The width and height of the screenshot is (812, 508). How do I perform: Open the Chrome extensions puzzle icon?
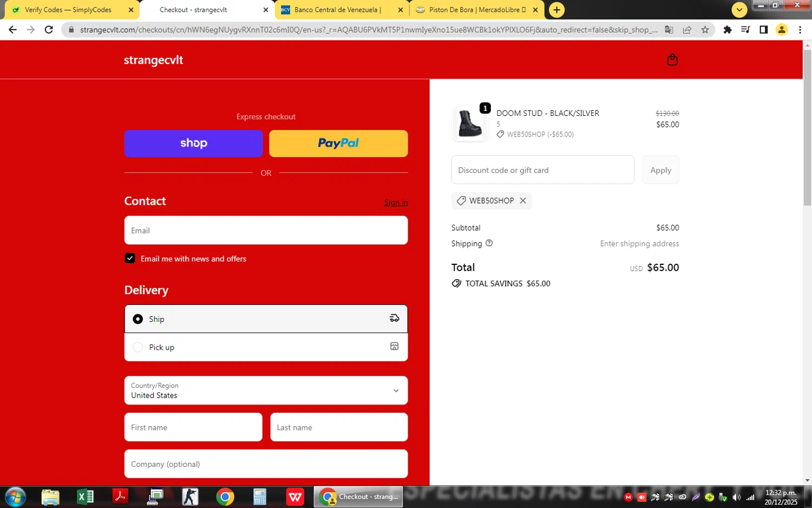(x=728, y=30)
